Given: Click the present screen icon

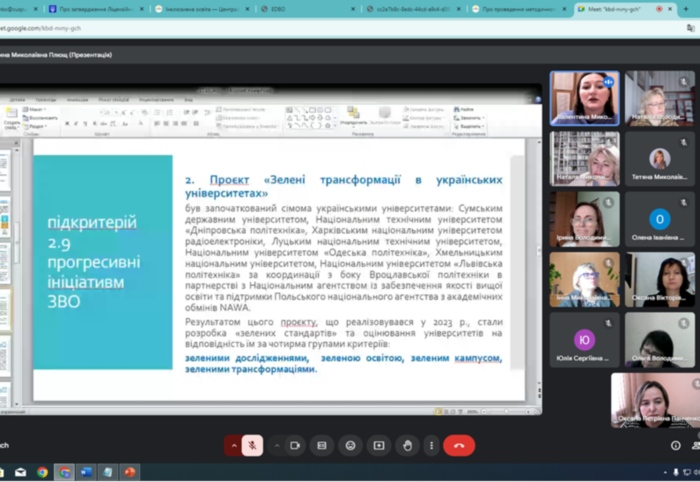Looking at the screenshot, I should click(x=378, y=445).
